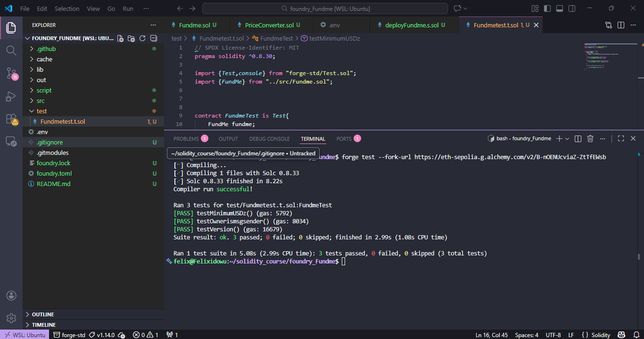Switch to the .env editor tab

click(x=340, y=25)
